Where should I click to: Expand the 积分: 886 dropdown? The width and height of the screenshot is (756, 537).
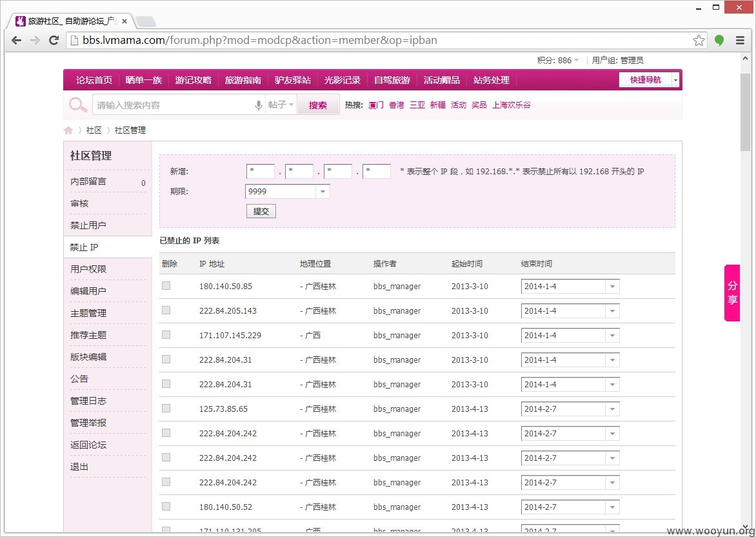pos(559,60)
